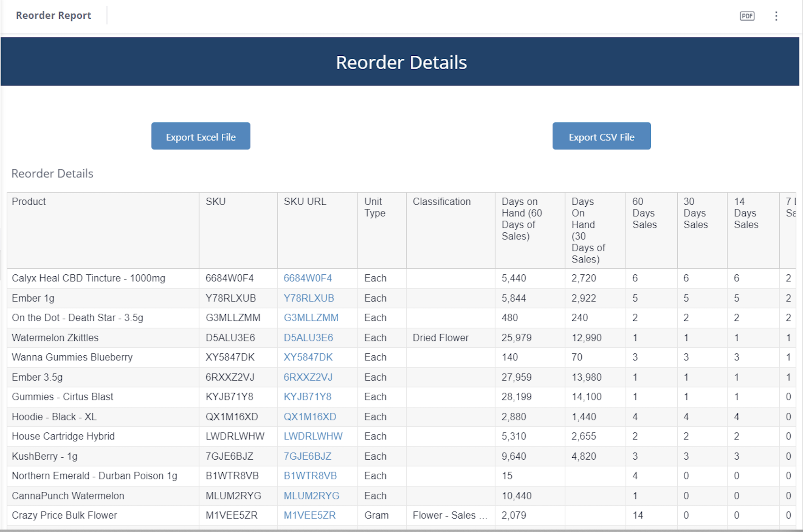Image resolution: width=803 pixels, height=532 pixels.
Task: Open SKU link KYJB71Y8
Action: [x=307, y=397]
